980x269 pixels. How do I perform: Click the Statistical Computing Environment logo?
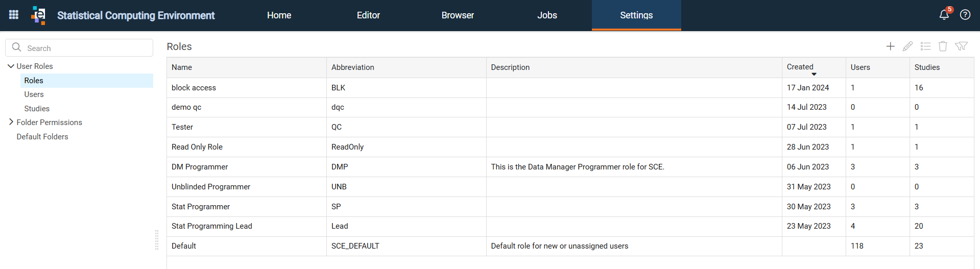pos(38,15)
